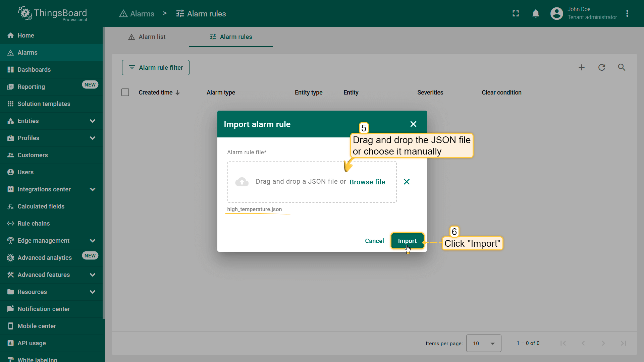Clear the selected file with X icon

(x=407, y=182)
